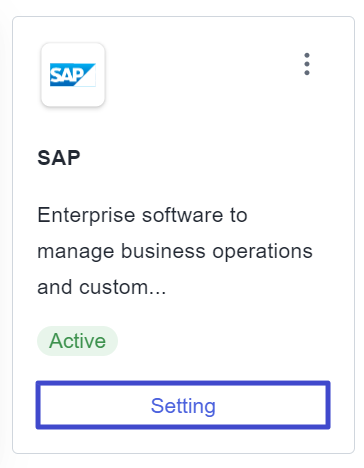Click the SAP card title
Image resolution: width=364 pixels, height=468 pixels.
pyautogui.click(x=59, y=158)
